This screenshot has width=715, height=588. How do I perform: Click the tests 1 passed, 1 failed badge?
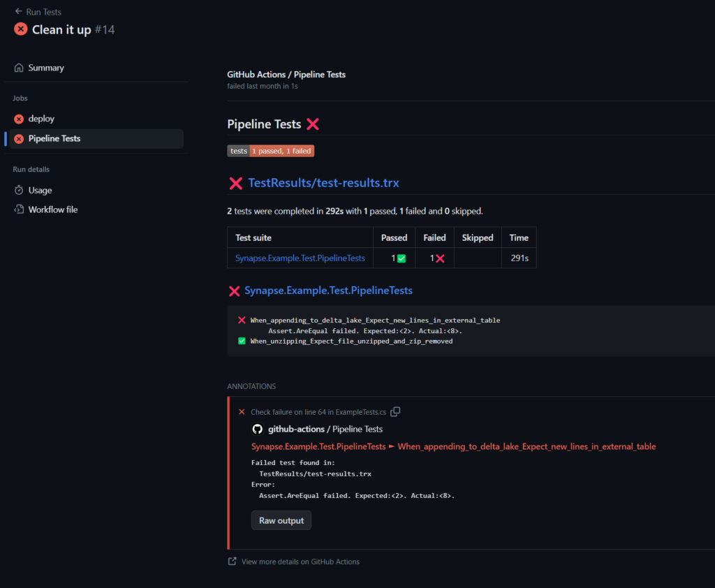point(270,151)
